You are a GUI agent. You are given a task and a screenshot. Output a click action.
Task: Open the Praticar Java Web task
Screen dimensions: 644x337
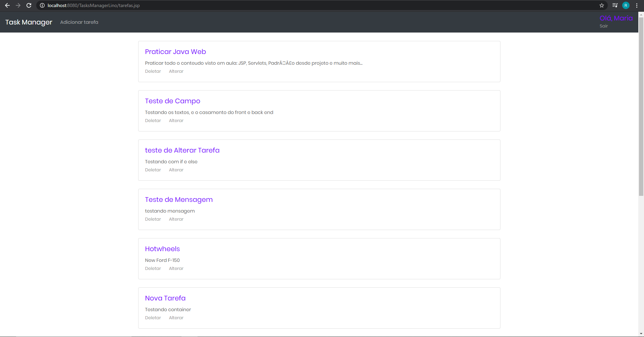(175, 52)
